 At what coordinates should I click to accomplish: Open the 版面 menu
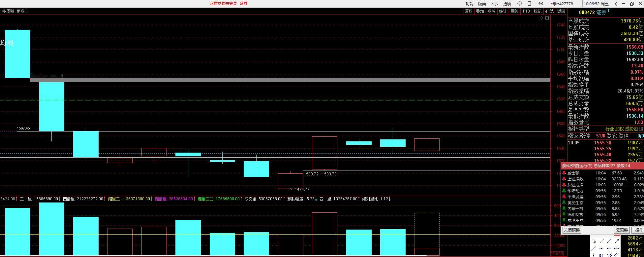pyautogui.click(x=482, y=4)
